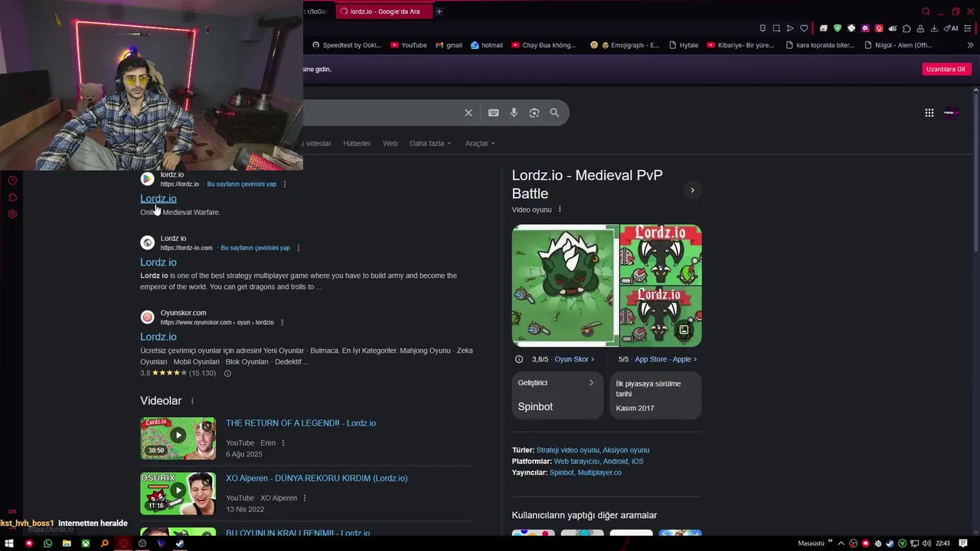Open WhatsApp from the taskbar
This screenshot has width=980, height=551.
pos(47,543)
